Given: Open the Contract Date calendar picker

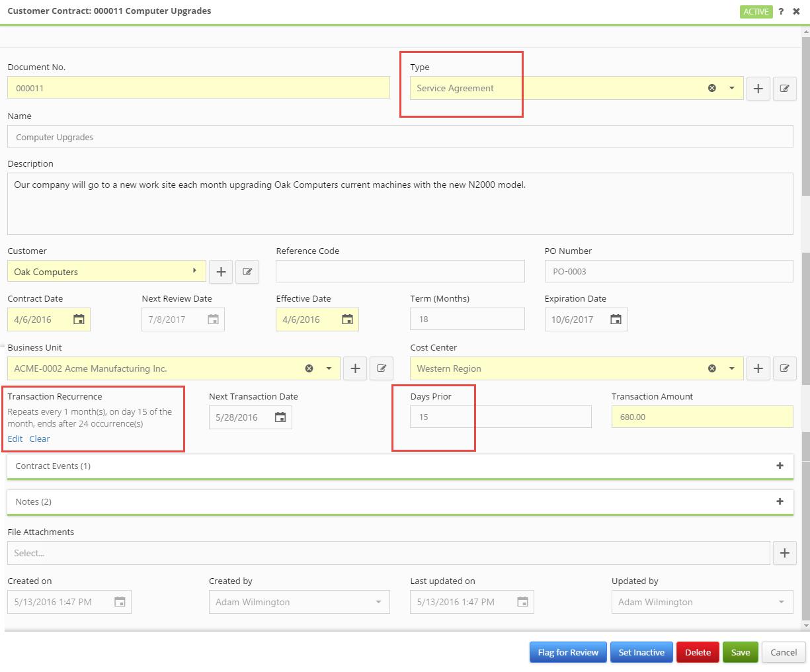Looking at the screenshot, I should (79, 319).
